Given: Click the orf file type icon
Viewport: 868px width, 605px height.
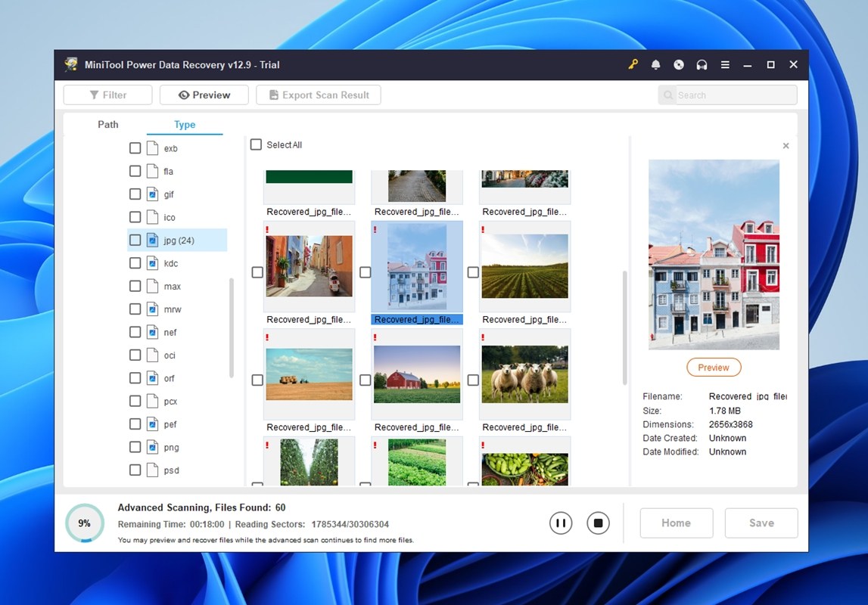Looking at the screenshot, I should pos(152,378).
